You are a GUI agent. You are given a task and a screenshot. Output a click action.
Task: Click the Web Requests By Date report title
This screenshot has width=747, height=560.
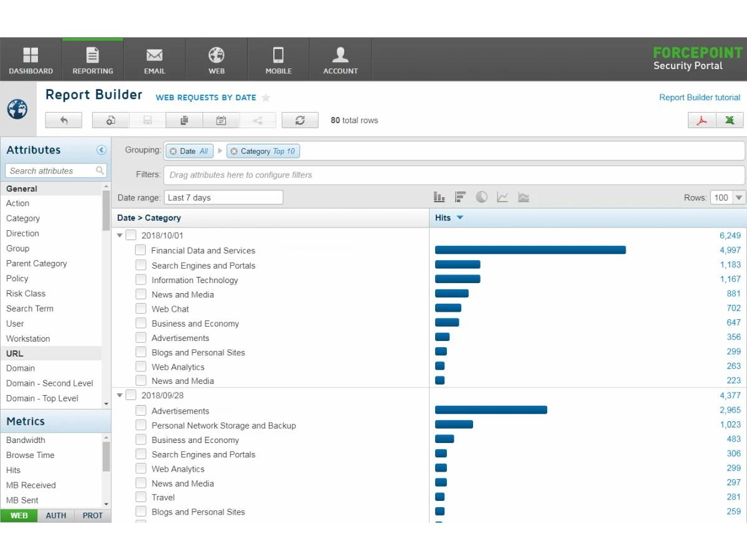coord(206,98)
